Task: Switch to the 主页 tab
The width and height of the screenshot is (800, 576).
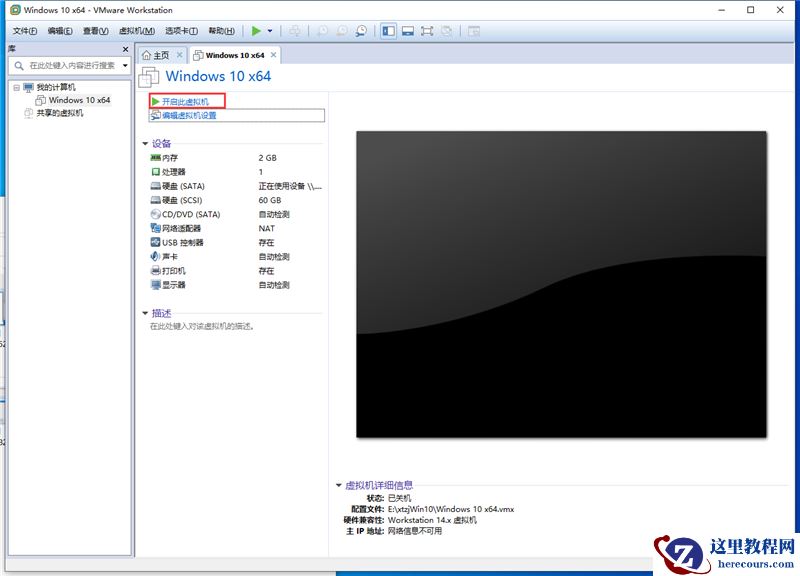Action: (158, 55)
